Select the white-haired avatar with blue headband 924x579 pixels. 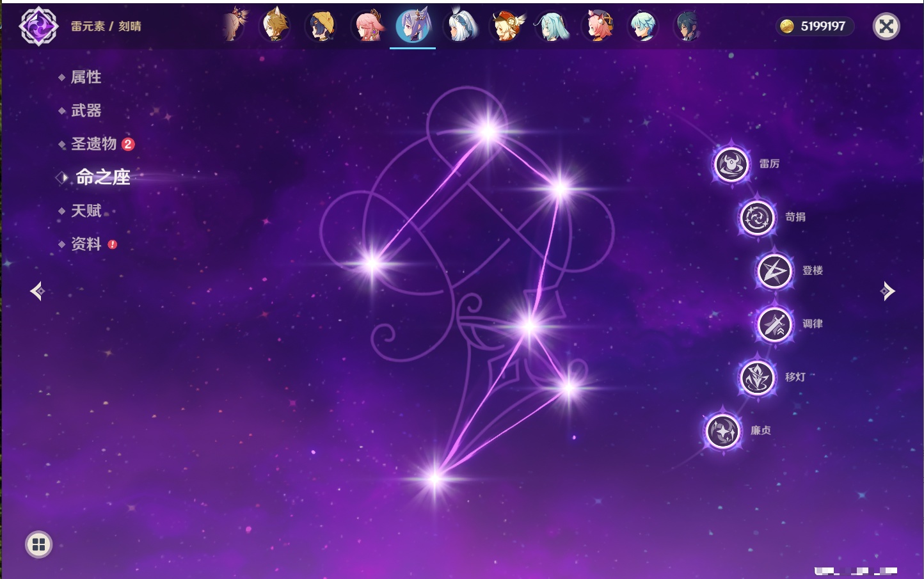[x=460, y=26]
